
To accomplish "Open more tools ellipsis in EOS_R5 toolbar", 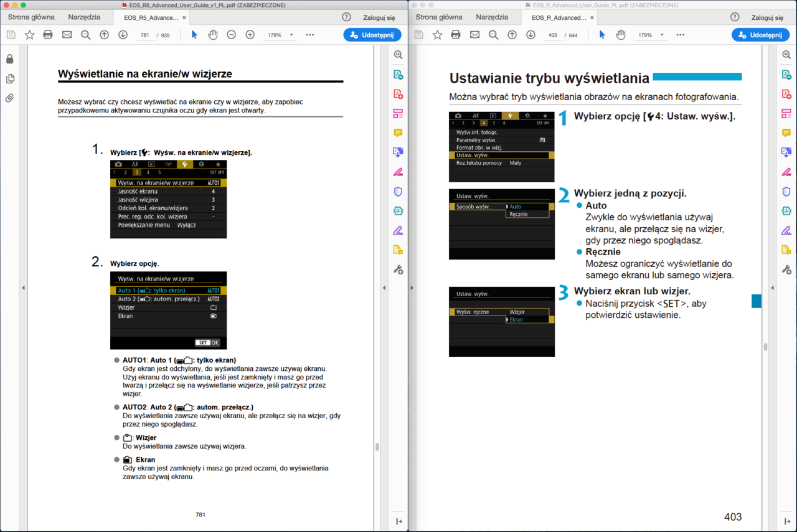I will 309,35.
